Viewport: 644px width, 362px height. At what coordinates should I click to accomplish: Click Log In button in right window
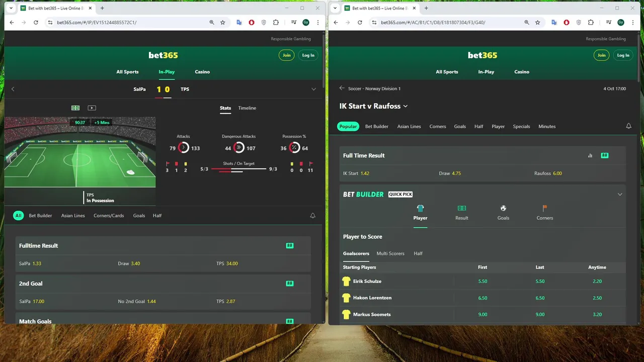623,55
